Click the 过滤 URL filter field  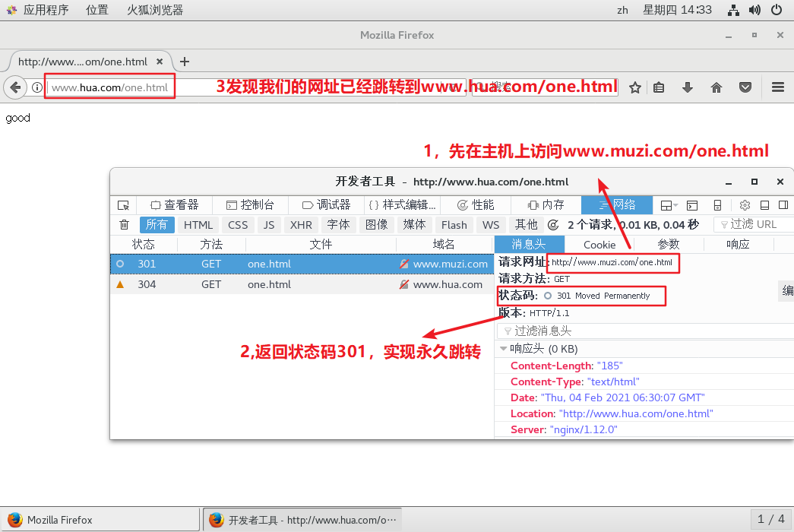(x=754, y=224)
